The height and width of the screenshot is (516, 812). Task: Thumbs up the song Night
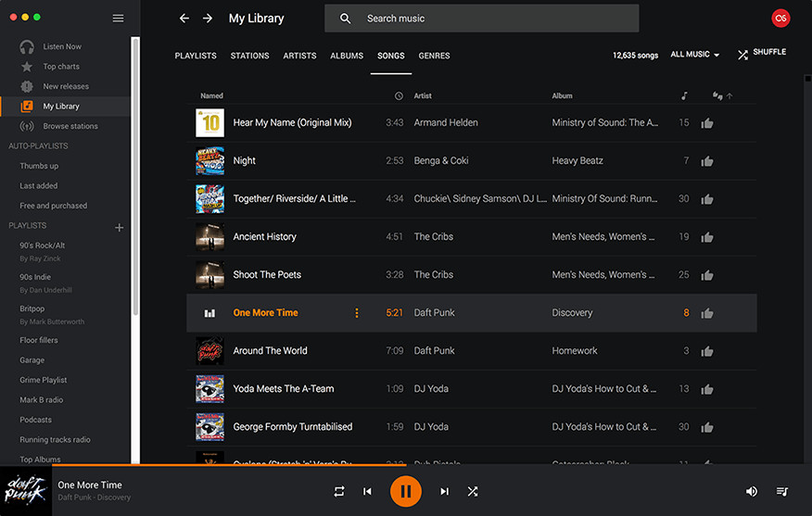pyautogui.click(x=707, y=161)
